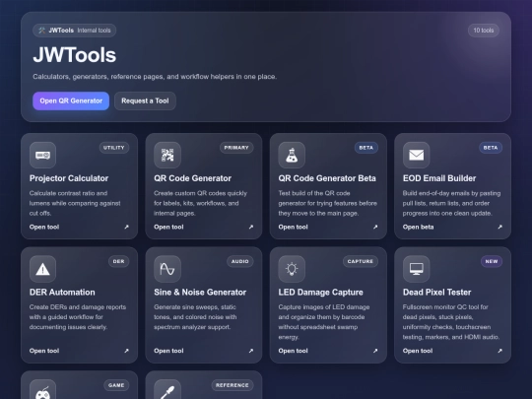This screenshot has width=532, height=399.
Task: Open the QR Generator from hero button
Action: click(x=71, y=100)
